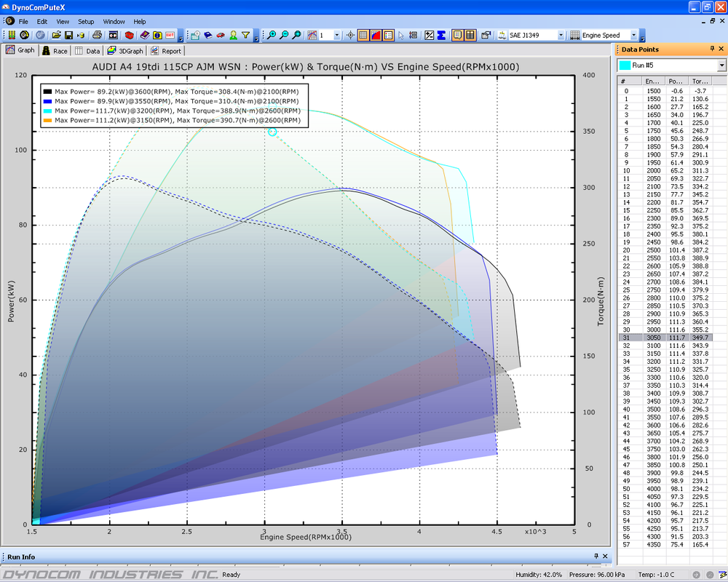728x582 pixels.
Task: Open the Edit menu
Action: click(42, 21)
